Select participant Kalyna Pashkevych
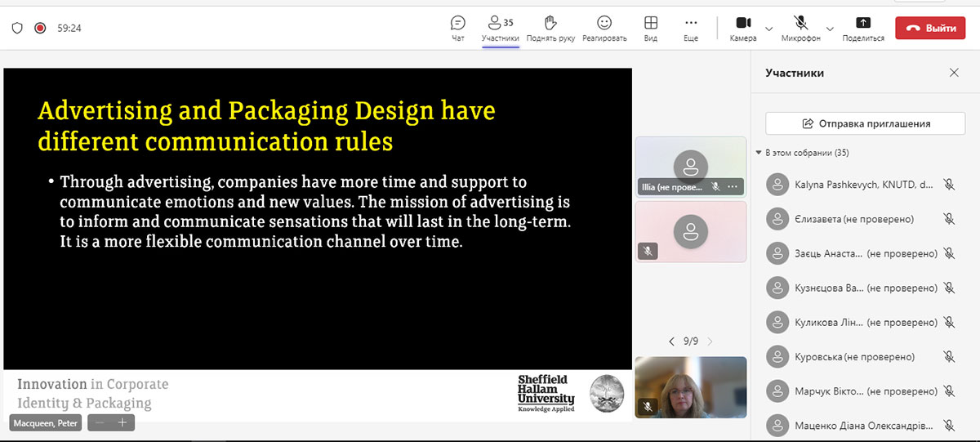 (x=863, y=185)
